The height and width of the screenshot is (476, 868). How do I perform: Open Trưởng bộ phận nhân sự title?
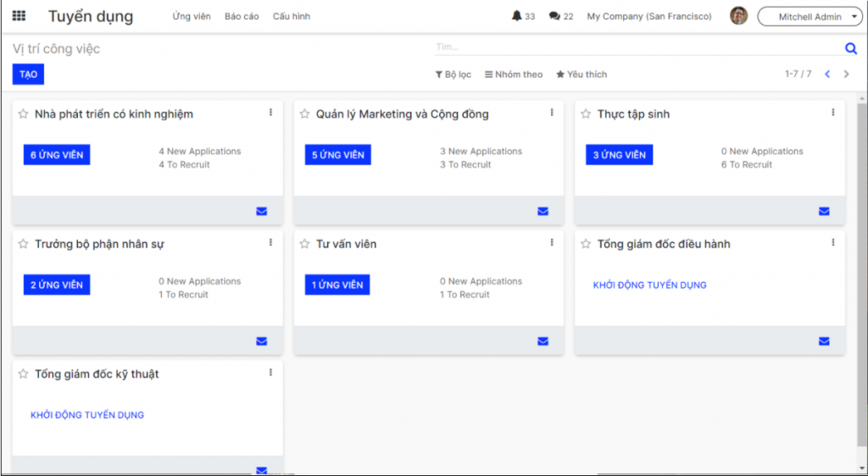(100, 244)
